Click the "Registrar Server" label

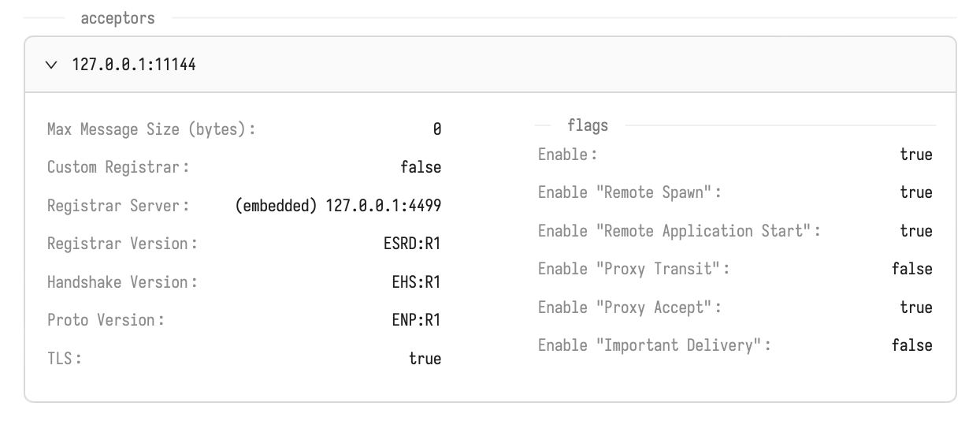pos(118,206)
